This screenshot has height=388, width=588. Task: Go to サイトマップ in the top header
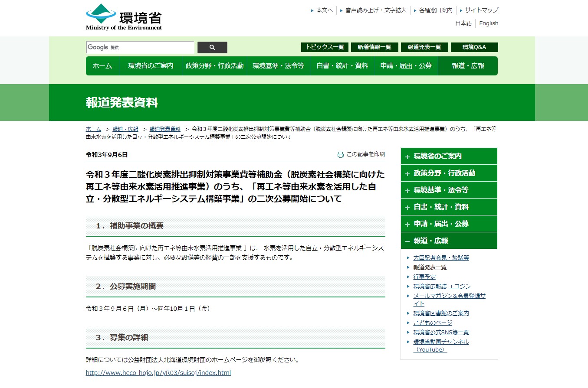pyautogui.click(x=481, y=10)
